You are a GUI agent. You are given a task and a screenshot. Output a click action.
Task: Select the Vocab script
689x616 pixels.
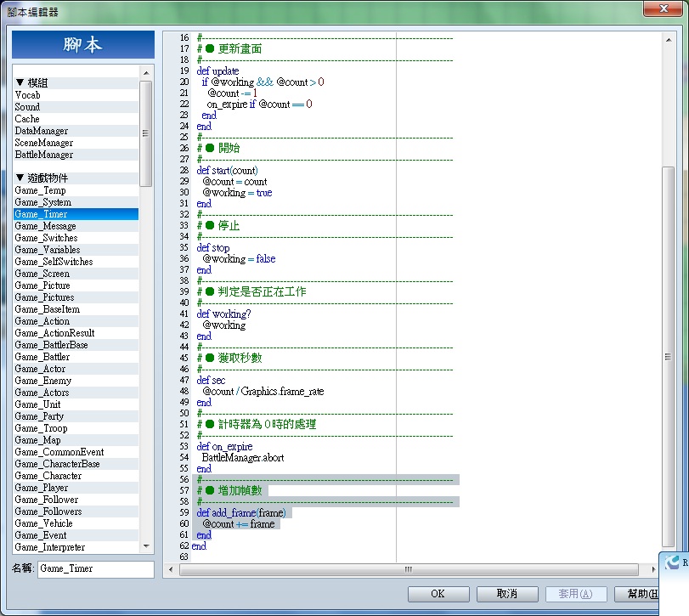click(76, 95)
